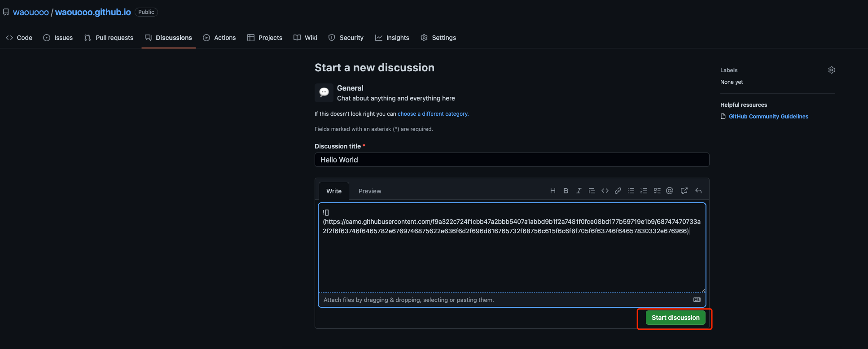Click 'None yet' labels text

coord(732,82)
